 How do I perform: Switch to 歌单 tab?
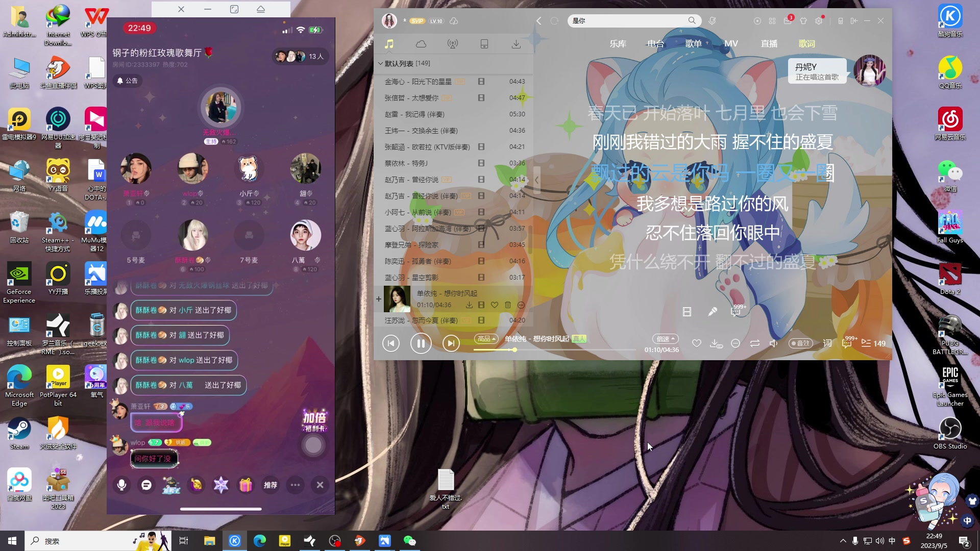click(x=693, y=44)
